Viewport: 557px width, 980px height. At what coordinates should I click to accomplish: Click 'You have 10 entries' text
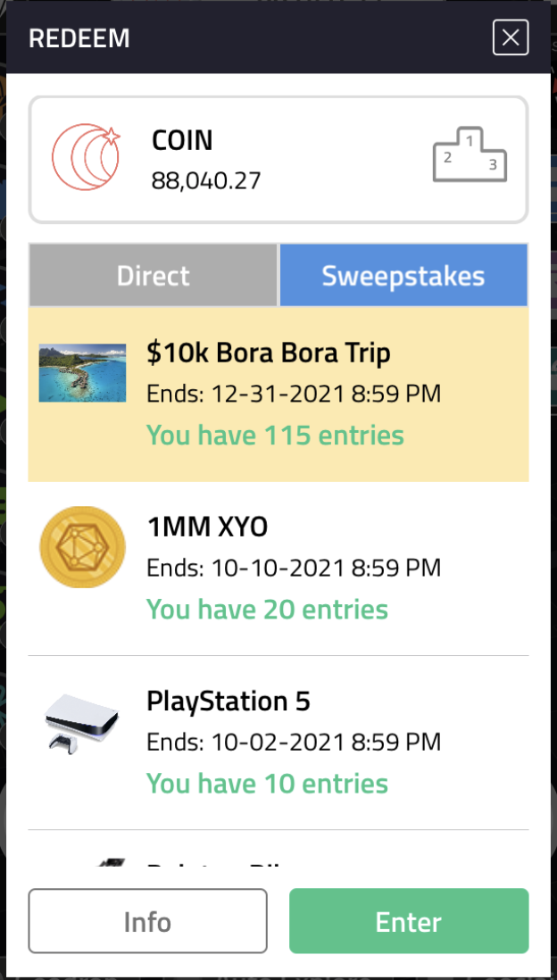coord(267,784)
